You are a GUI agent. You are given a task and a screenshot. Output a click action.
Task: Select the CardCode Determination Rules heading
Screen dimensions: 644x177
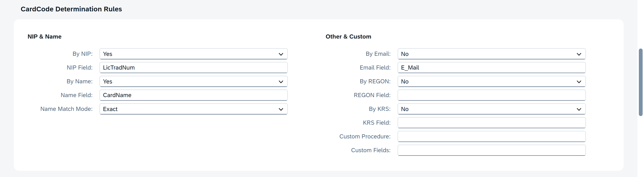(71, 9)
